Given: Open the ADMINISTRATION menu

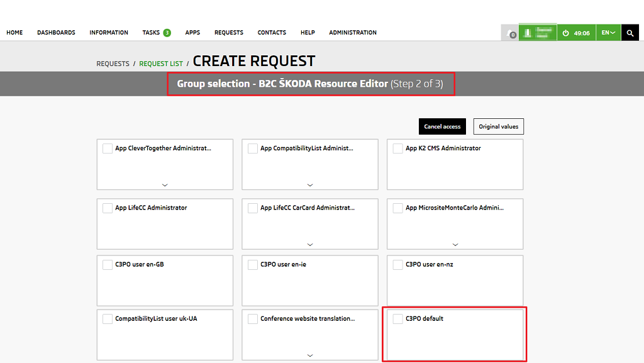Looking at the screenshot, I should tap(353, 33).
